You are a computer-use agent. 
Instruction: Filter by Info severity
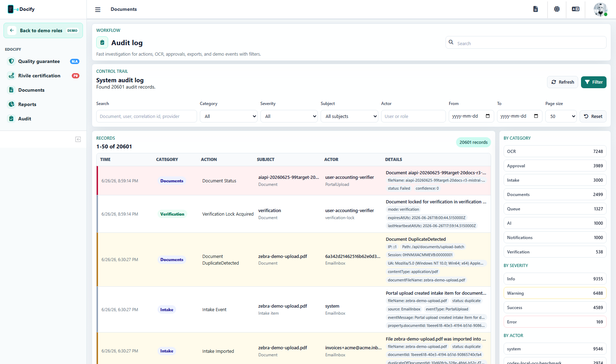coord(555,279)
